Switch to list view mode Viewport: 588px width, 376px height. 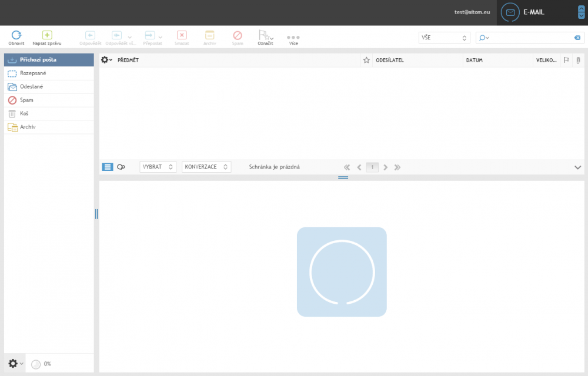(x=108, y=167)
